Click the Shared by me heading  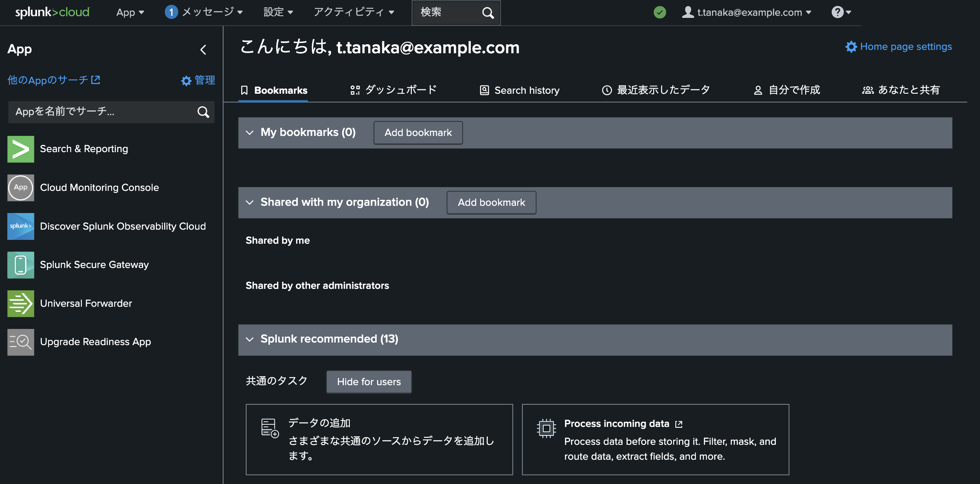278,240
